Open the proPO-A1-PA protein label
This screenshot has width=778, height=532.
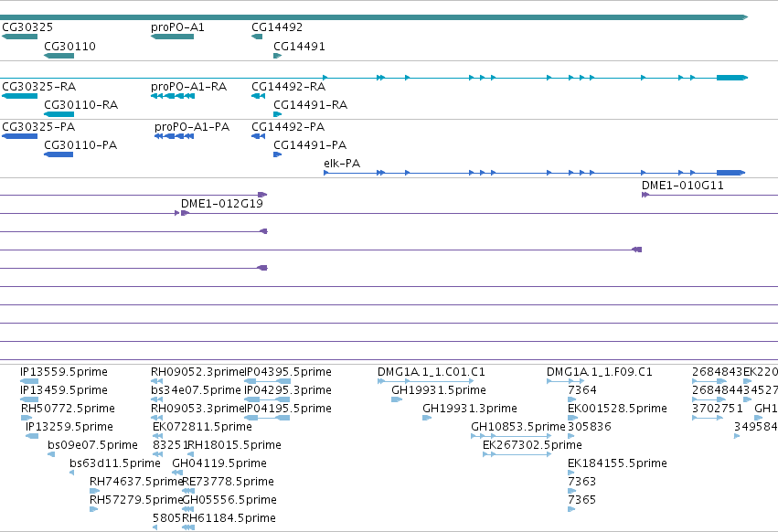(192, 127)
